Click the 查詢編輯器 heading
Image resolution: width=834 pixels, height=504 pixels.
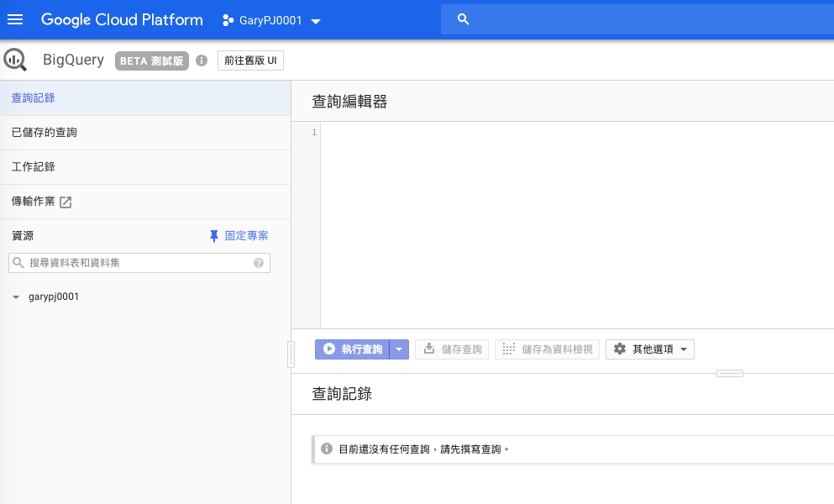[x=349, y=101]
